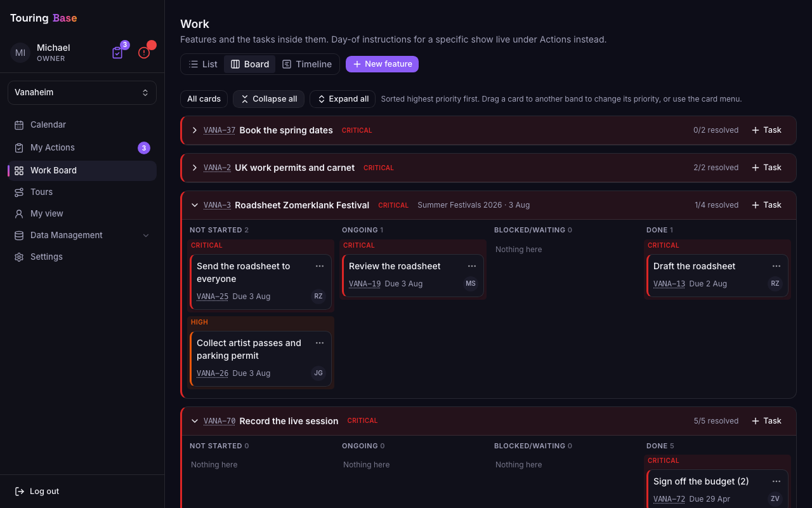Image resolution: width=812 pixels, height=508 pixels.
Task: Go to Calendar in the sidebar
Action: [82, 125]
